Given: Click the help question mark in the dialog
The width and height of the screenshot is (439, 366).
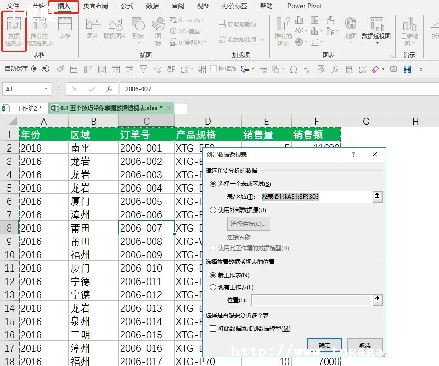Looking at the screenshot, I should tap(353, 154).
